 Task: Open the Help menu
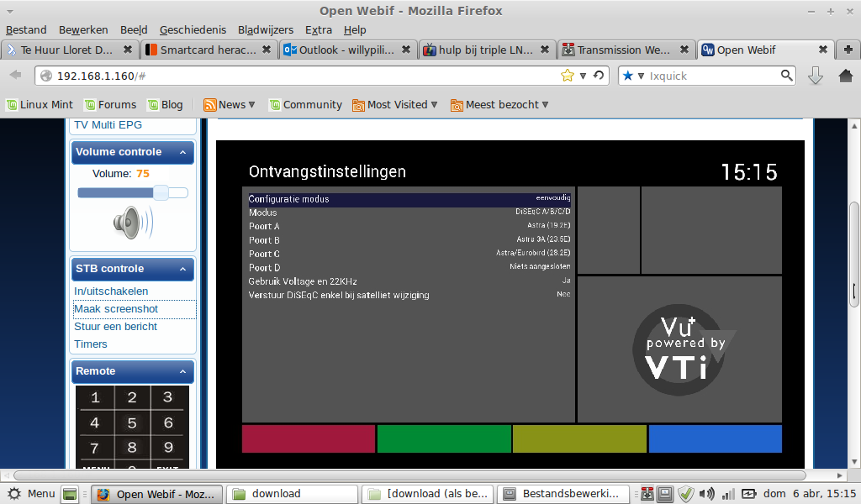coord(355,30)
